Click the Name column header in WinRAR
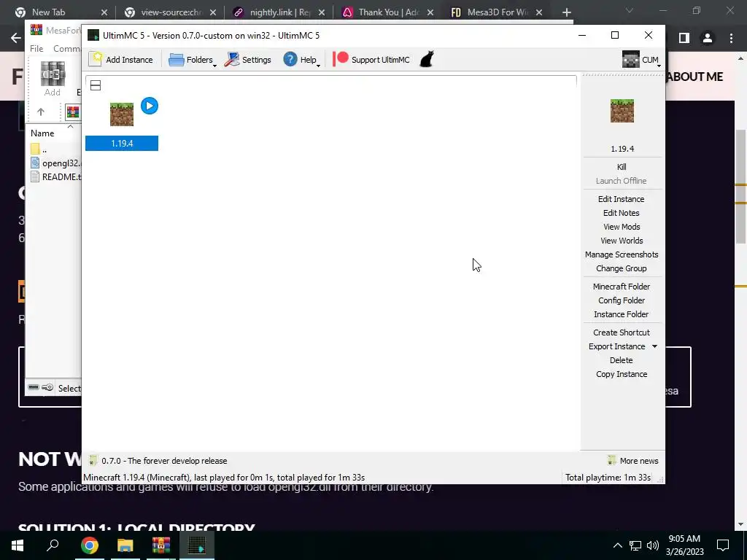This screenshot has width=747, height=560. tap(42, 133)
